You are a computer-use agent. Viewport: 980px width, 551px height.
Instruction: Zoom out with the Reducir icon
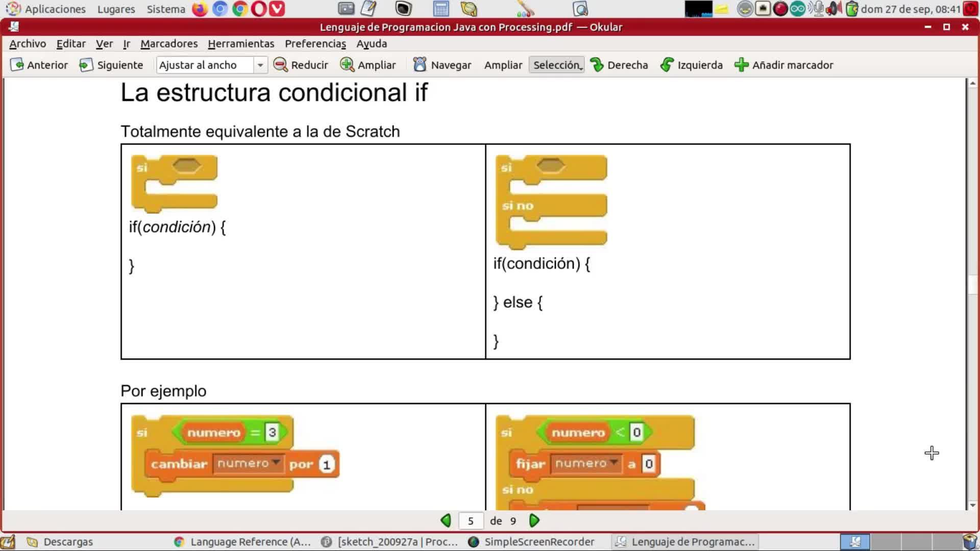pyautogui.click(x=280, y=65)
